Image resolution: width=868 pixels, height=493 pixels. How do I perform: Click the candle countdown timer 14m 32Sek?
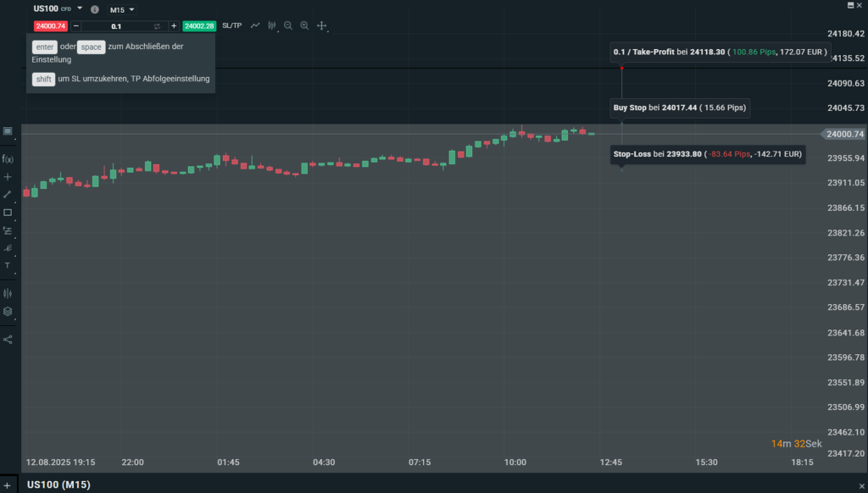click(797, 444)
